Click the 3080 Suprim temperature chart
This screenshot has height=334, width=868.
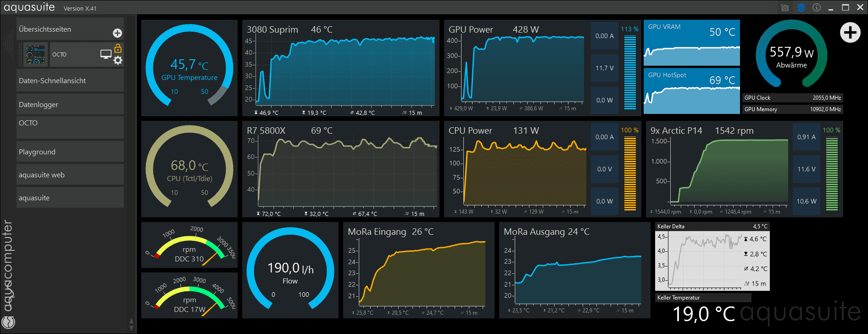click(341, 68)
